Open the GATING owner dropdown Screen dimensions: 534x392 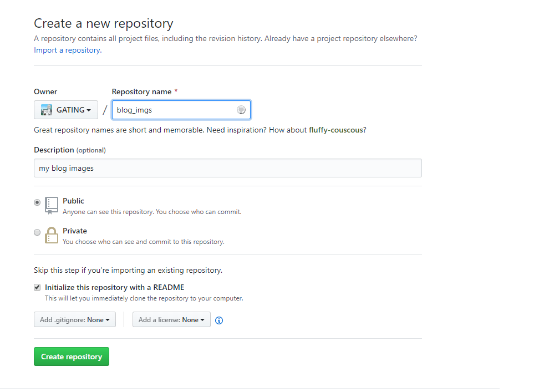(x=66, y=110)
